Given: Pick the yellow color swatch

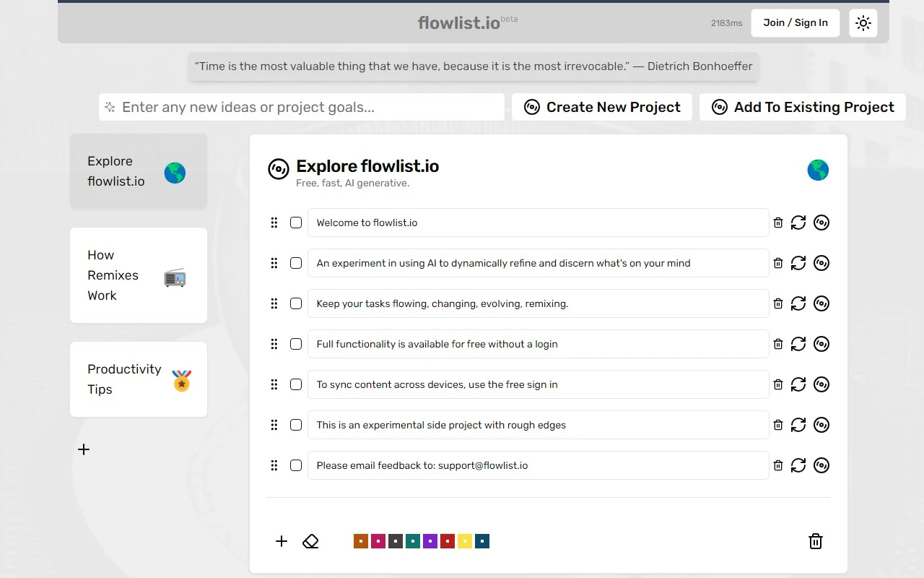Looking at the screenshot, I should (x=465, y=541).
